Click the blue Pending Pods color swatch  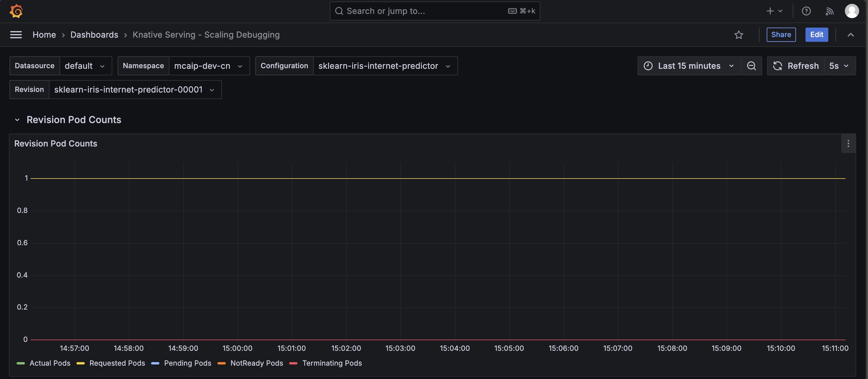pos(155,364)
